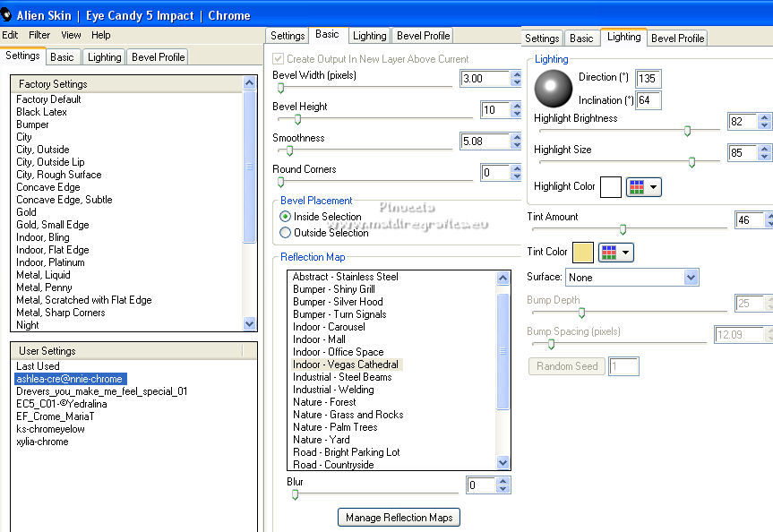The image size is (773, 532).
Task: Select Gold, Small Edge preset
Action: [53, 225]
